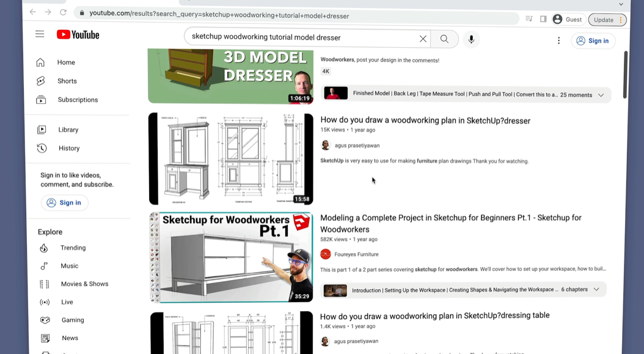Viewport: 644px width, 354px height.
Task: Click the browser three-dot menu on Update
Action: click(621, 20)
